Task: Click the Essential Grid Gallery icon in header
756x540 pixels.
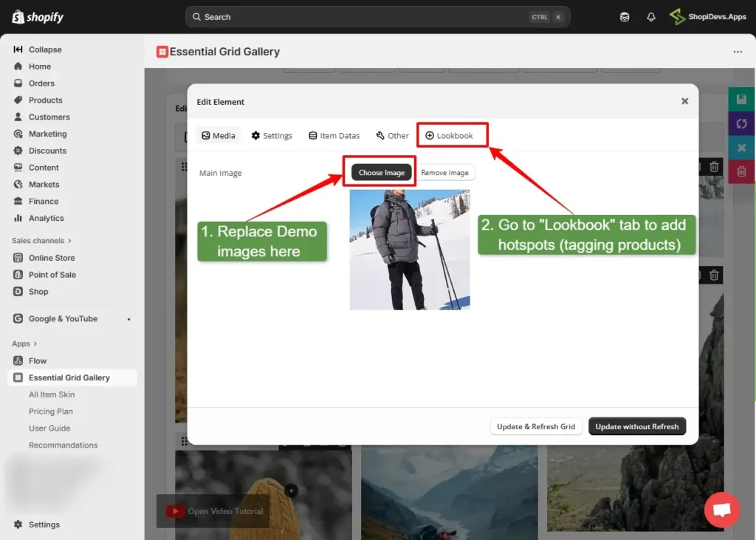Action: coord(162,52)
